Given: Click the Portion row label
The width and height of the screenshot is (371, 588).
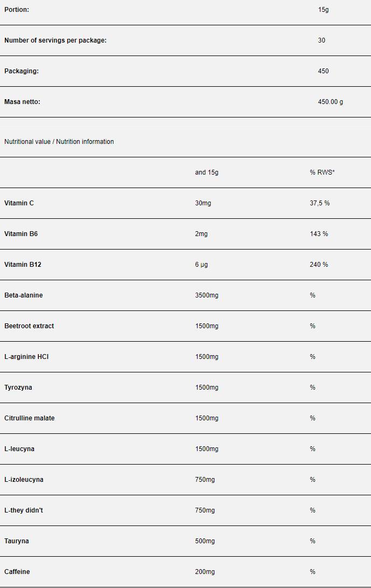Looking at the screenshot, I should click(17, 10).
